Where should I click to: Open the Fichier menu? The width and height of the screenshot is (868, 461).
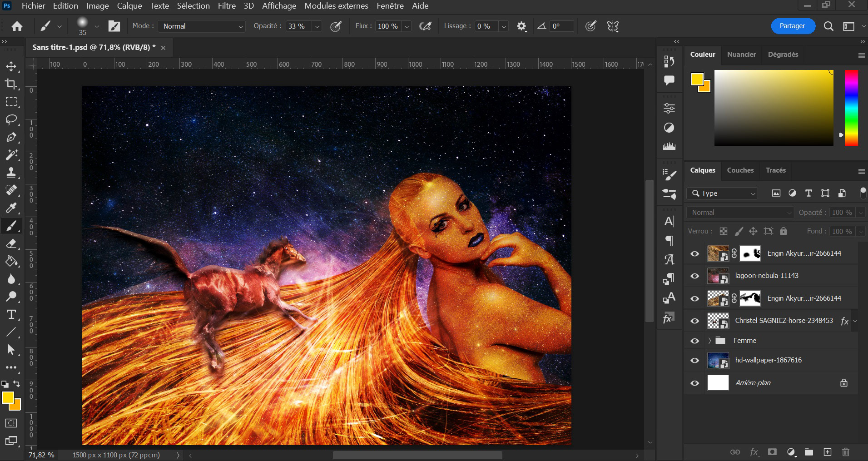pos(33,6)
